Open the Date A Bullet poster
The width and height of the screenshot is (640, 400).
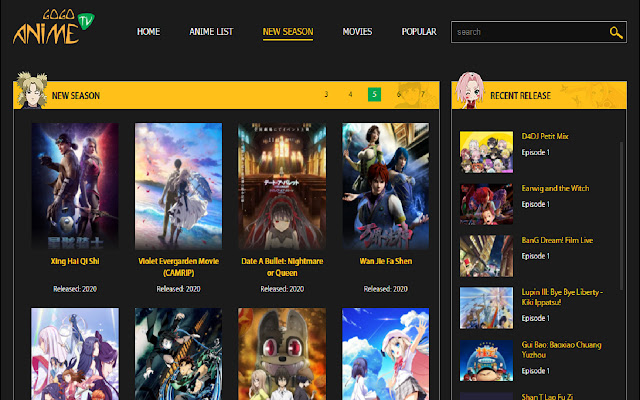point(282,186)
